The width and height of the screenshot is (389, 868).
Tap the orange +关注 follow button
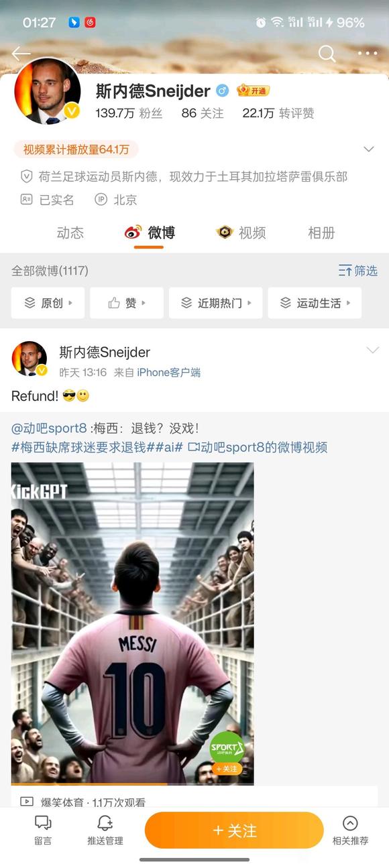[234, 830]
